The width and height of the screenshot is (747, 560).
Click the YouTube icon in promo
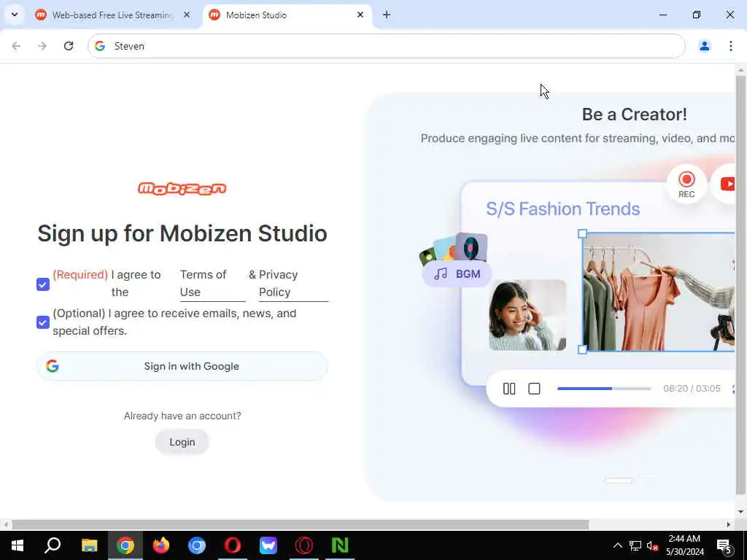point(727,184)
